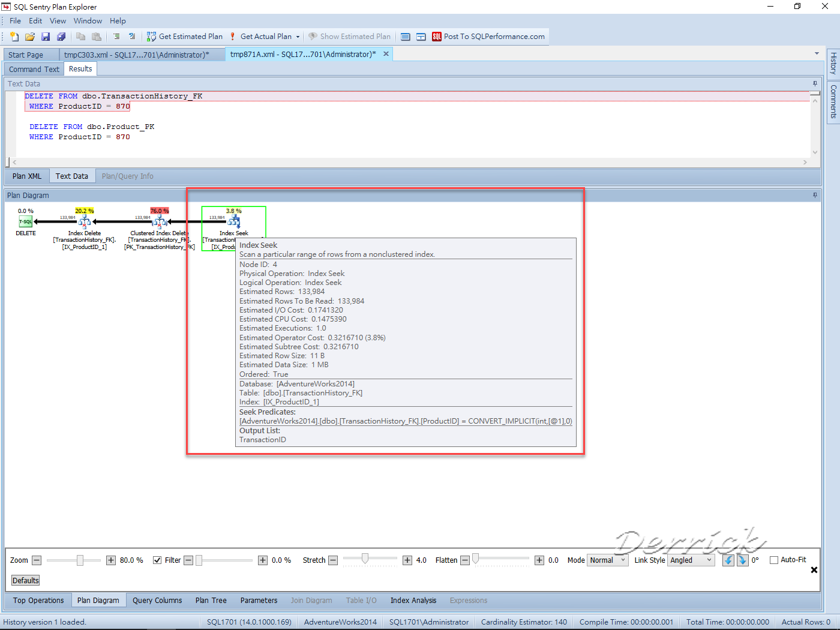
Task: Enable the Auto-Fit checkbox
Action: [773, 559]
